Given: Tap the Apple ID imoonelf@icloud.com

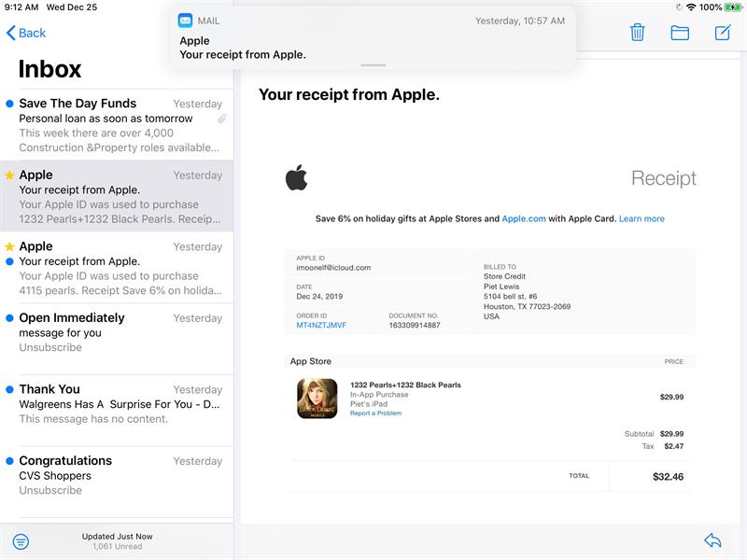Looking at the screenshot, I should coord(333,268).
